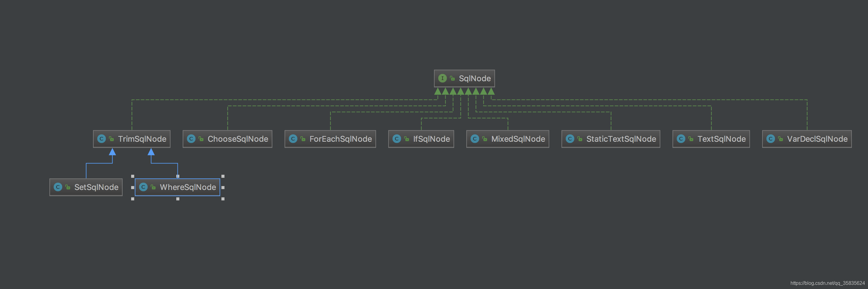Image resolution: width=868 pixels, height=289 pixels.
Task: Click the blog.csdn.net URL text
Action: point(827,283)
